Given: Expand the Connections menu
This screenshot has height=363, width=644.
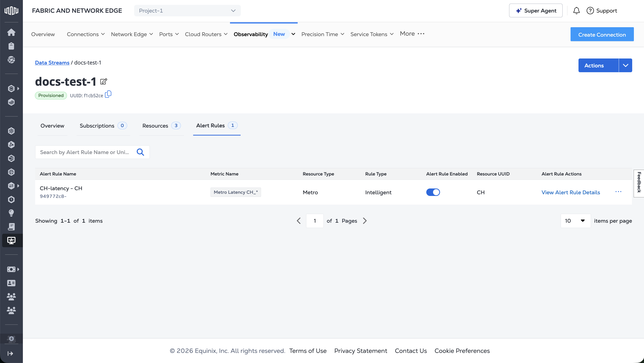Looking at the screenshot, I should pyautogui.click(x=85, y=34).
